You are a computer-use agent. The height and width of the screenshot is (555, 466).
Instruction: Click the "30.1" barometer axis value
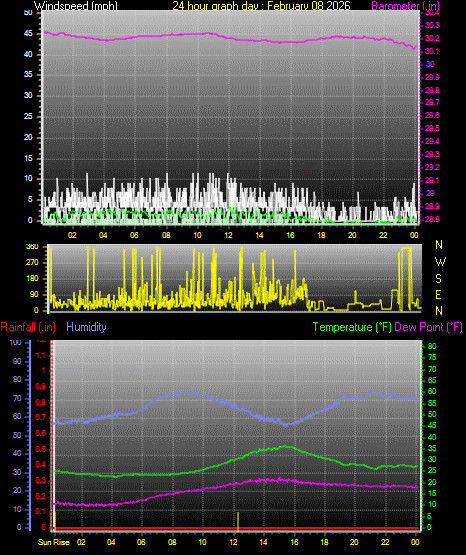click(x=432, y=51)
